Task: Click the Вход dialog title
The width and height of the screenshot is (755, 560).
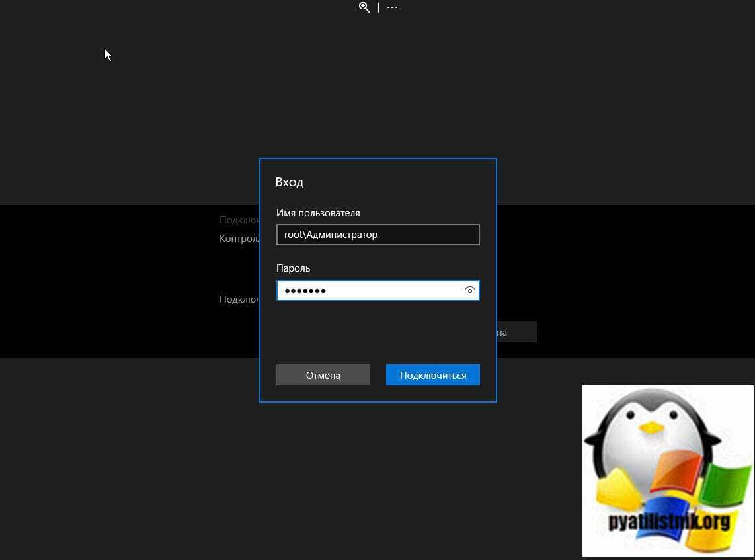Action: click(290, 182)
